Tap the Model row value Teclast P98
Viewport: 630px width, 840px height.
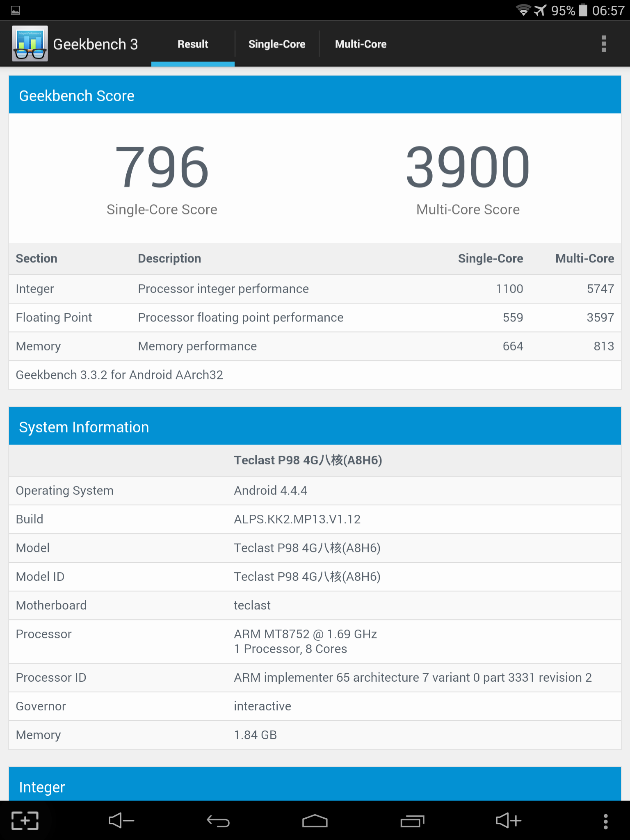(x=307, y=548)
